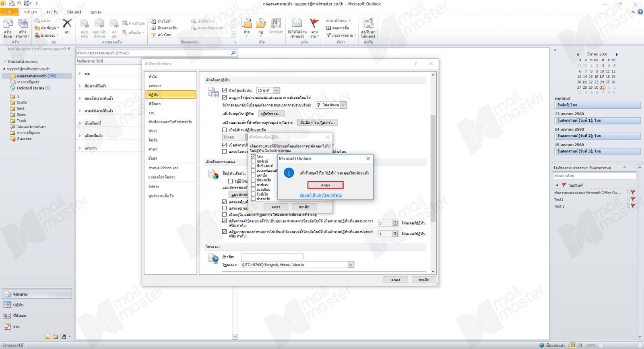Click the new task (พิมพ์งานใหม่) input field

click(594, 176)
